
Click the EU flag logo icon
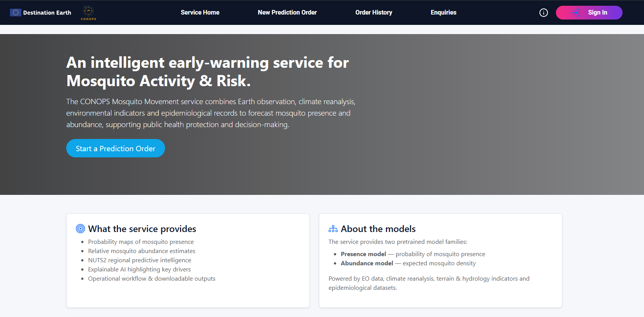[x=15, y=13]
